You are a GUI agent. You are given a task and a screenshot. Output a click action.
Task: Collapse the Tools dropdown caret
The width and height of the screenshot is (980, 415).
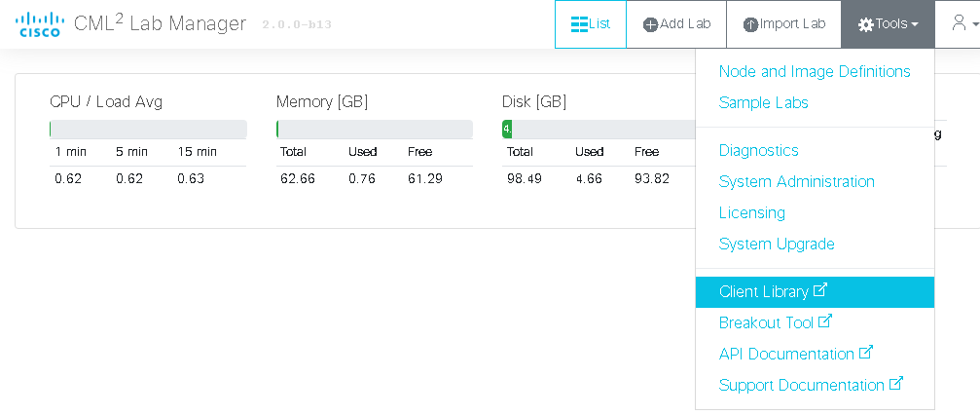pos(915,25)
